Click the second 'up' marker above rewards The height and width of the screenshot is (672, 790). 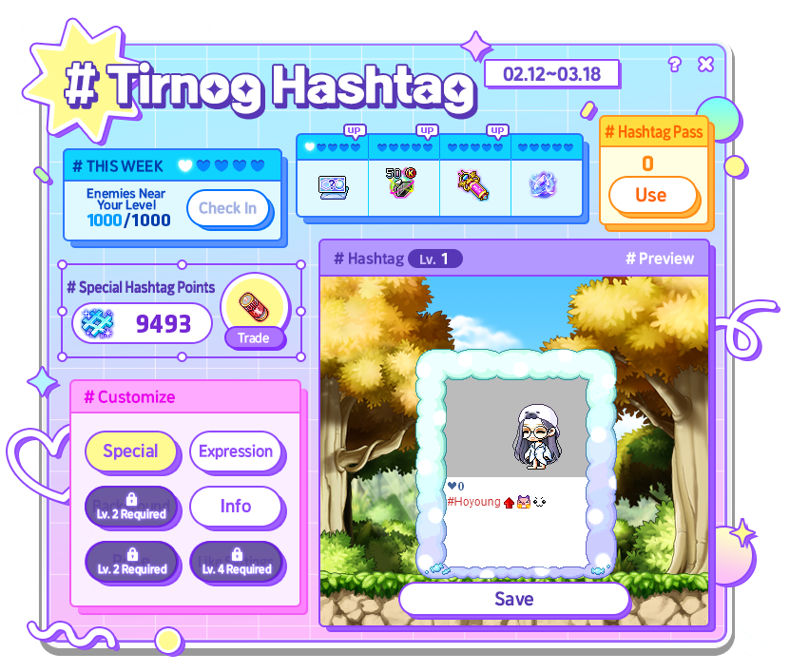click(427, 130)
